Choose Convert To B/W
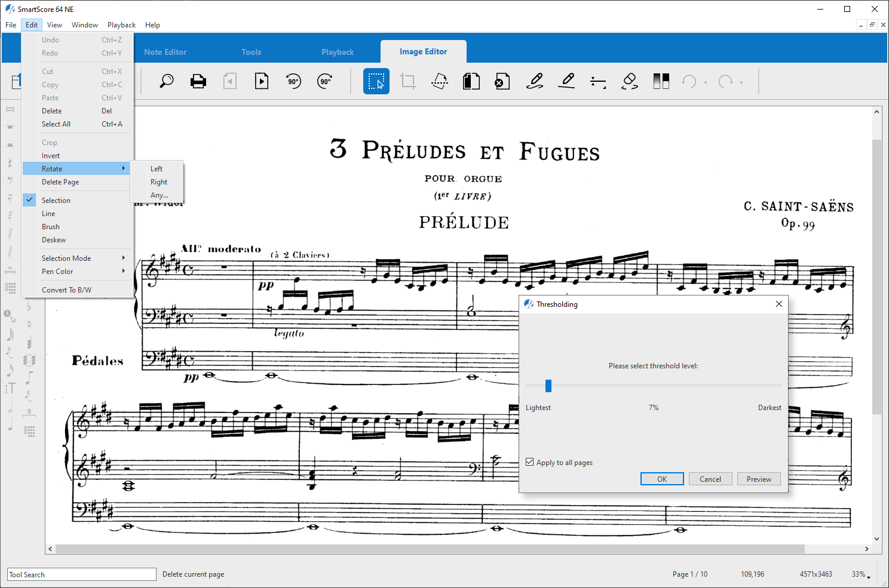Screen dimensions: 889x588 (x=77, y=290)
